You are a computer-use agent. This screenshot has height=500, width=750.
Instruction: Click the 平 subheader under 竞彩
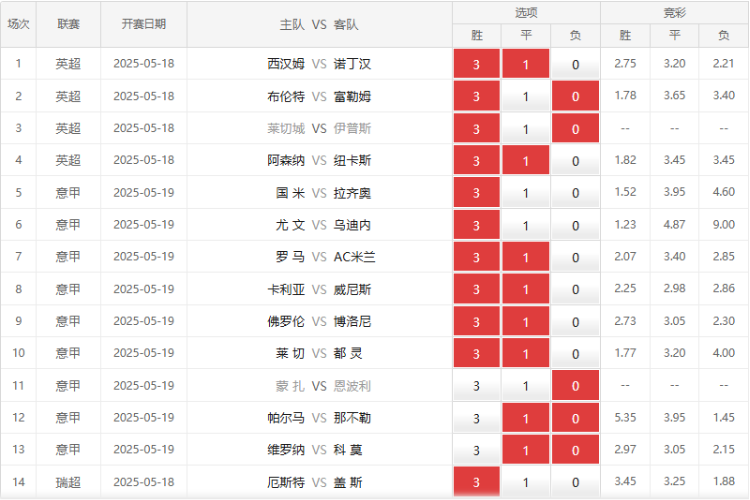pyautogui.click(x=674, y=35)
